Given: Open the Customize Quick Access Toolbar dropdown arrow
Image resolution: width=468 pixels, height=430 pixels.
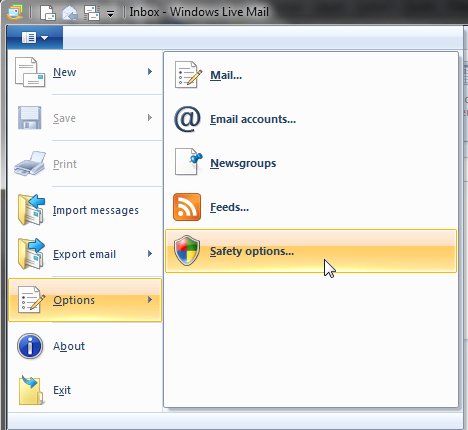Looking at the screenshot, I should [x=110, y=14].
